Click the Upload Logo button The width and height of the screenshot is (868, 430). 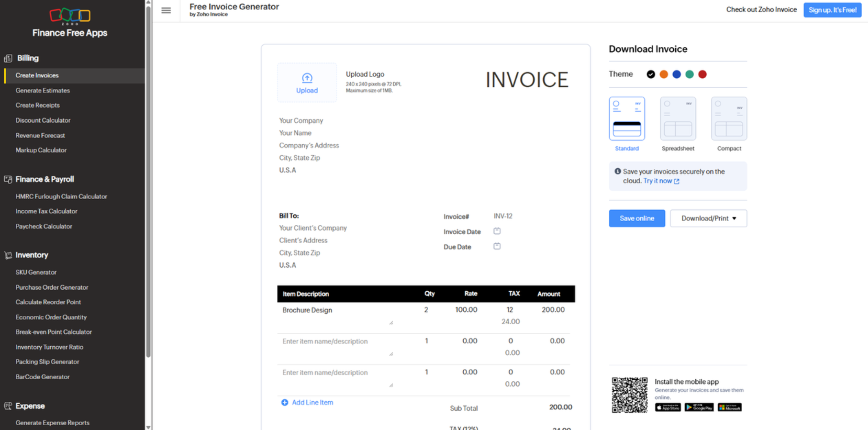pyautogui.click(x=307, y=83)
